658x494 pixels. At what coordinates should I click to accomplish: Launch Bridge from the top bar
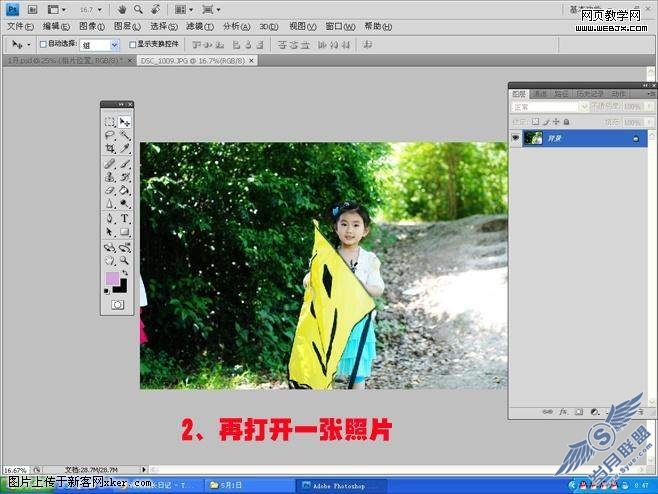coord(32,9)
